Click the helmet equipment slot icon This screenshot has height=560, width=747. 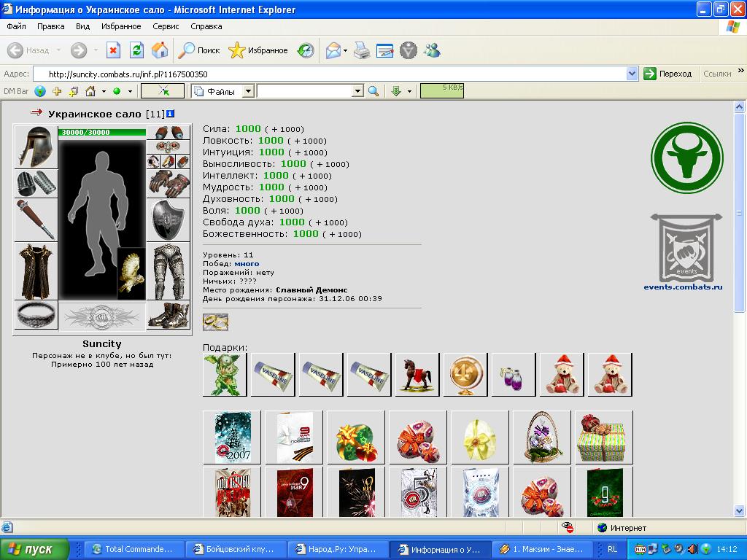tap(36, 147)
